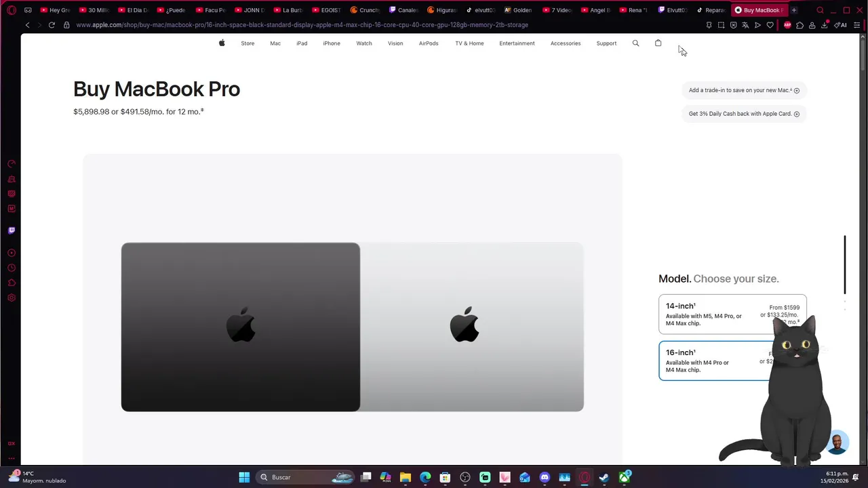The width and height of the screenshot is (868, 488).
Task: Open the TV & Home link
Action: pyautogui.click(x=469, y=43)
